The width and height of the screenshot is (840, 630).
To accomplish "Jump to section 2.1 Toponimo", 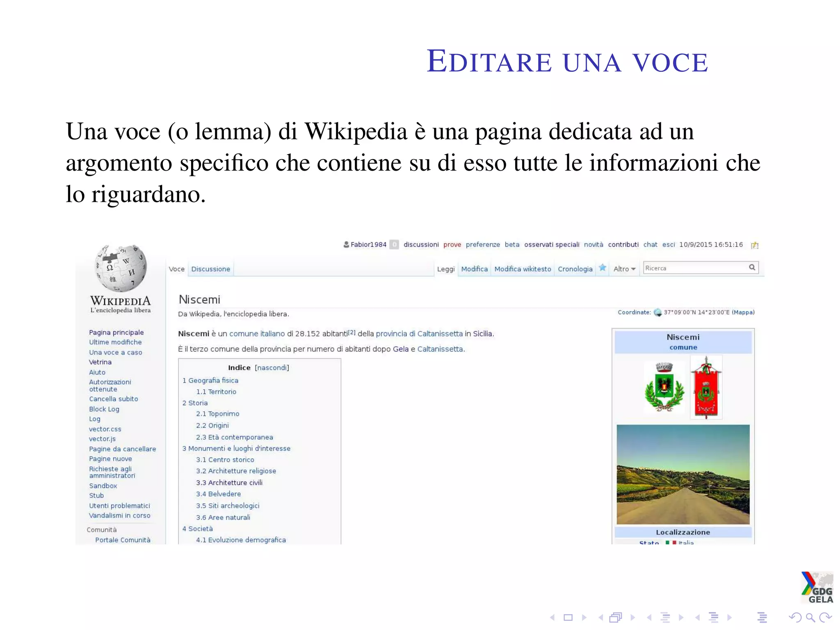I will tap(217, 414).
